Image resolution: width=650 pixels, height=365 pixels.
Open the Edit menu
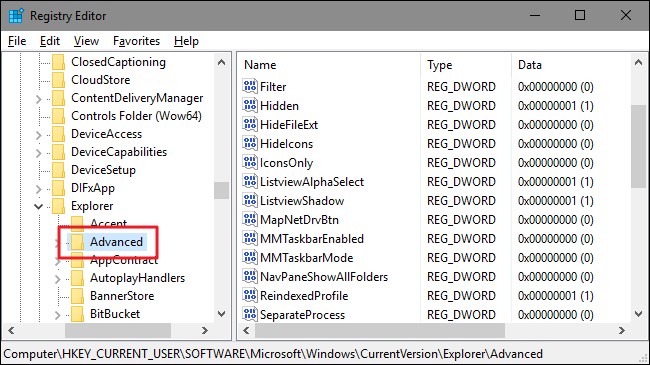coord(50,41)
